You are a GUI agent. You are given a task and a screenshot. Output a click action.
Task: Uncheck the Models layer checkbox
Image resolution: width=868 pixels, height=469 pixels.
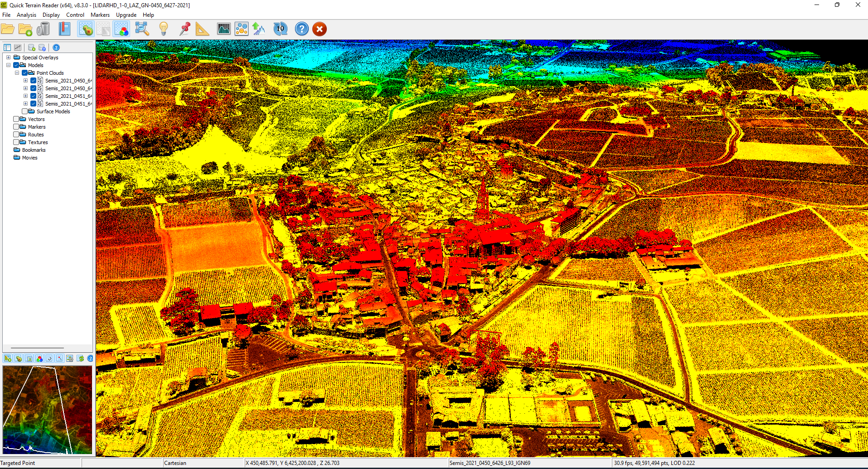coord(16,65)
